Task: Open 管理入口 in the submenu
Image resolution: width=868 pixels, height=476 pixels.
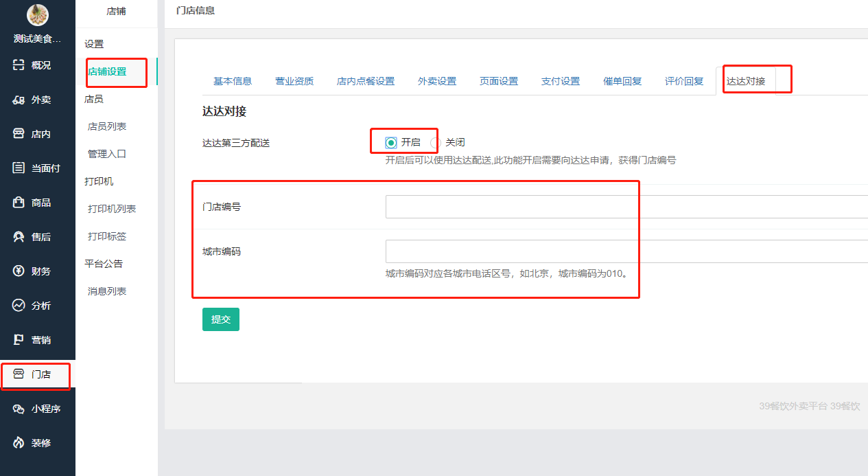Action: coord(107,154)
